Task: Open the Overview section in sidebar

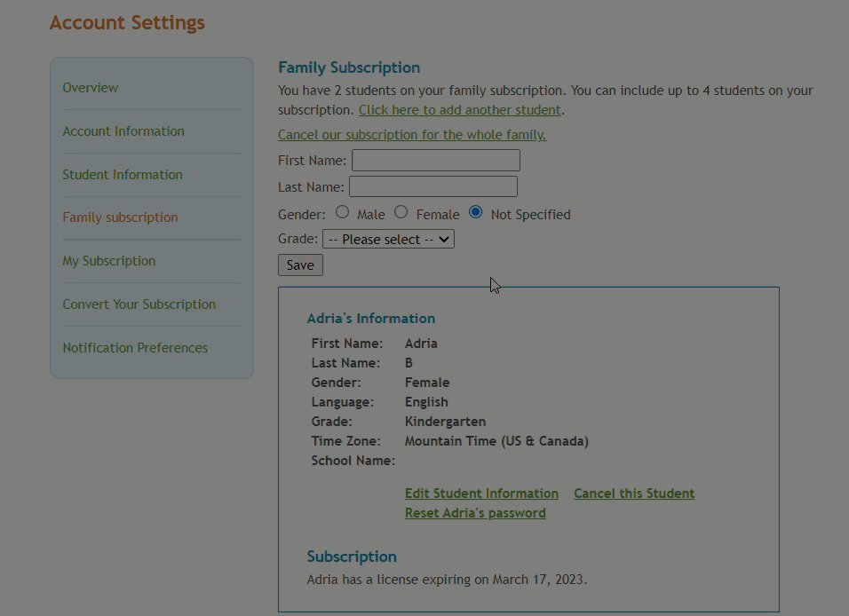Action: (x=90, y=88)
